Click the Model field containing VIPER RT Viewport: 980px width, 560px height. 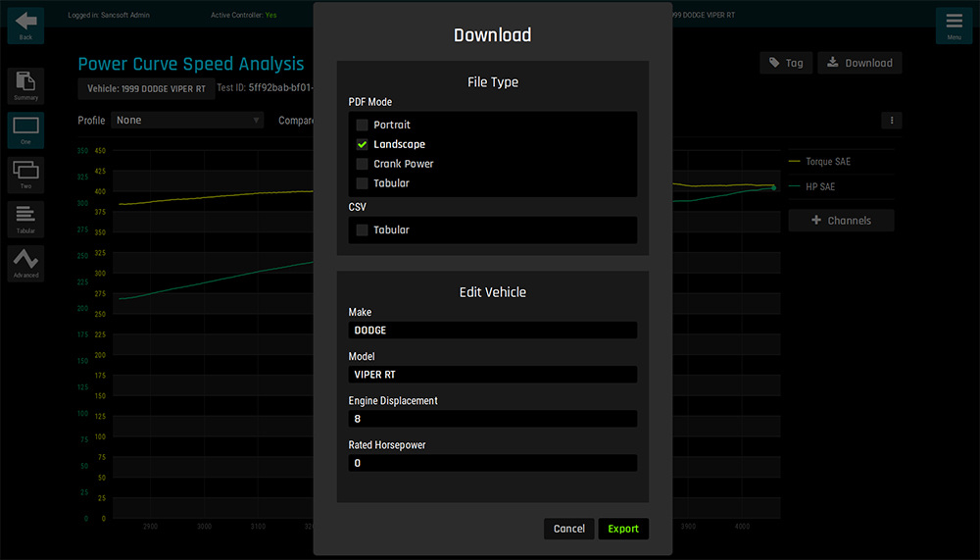[x=493, y=375]
